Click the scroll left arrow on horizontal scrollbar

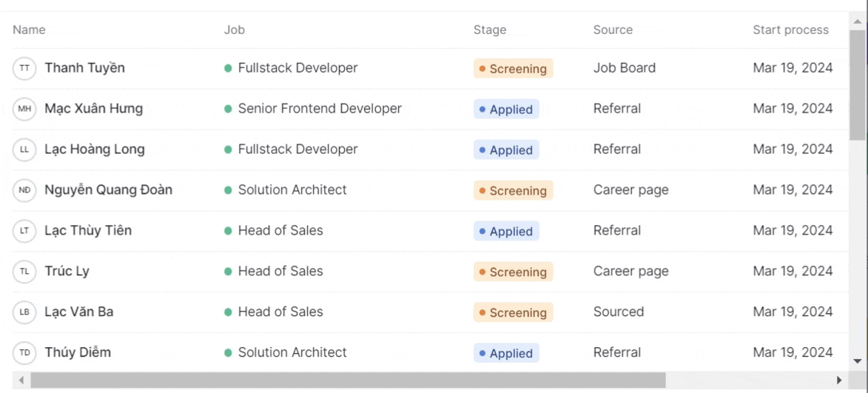click(21, 380)
